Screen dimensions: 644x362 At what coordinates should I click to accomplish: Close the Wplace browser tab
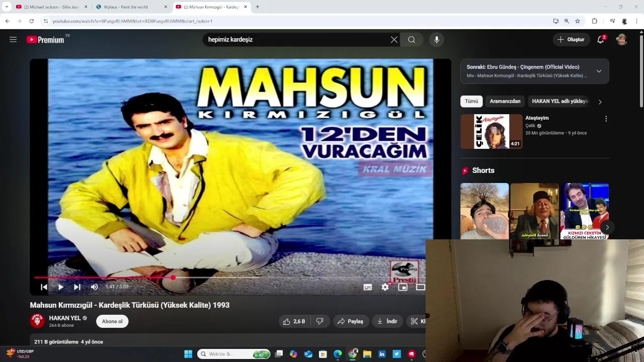(166, 7)
